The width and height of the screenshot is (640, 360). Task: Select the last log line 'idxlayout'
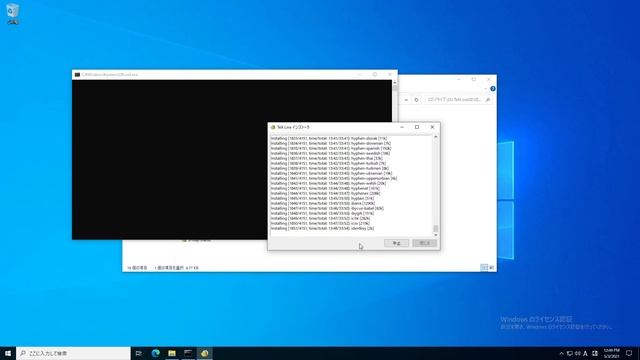(322, 228)
